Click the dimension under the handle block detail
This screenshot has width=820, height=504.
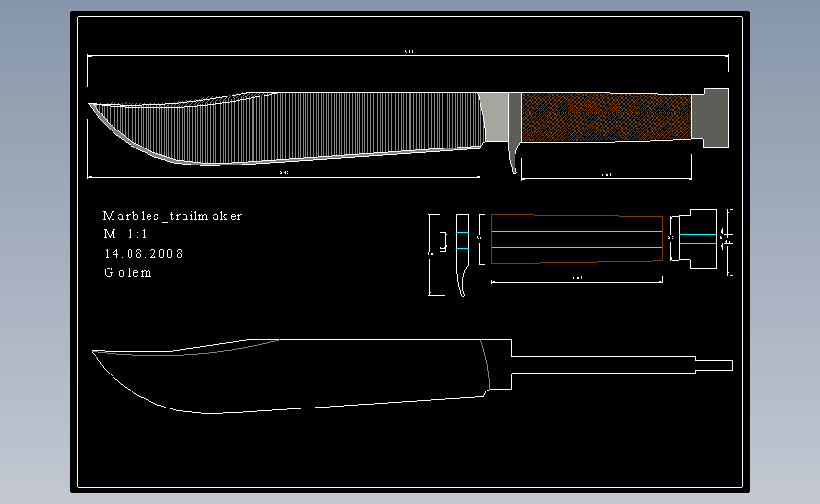point(577,281)
